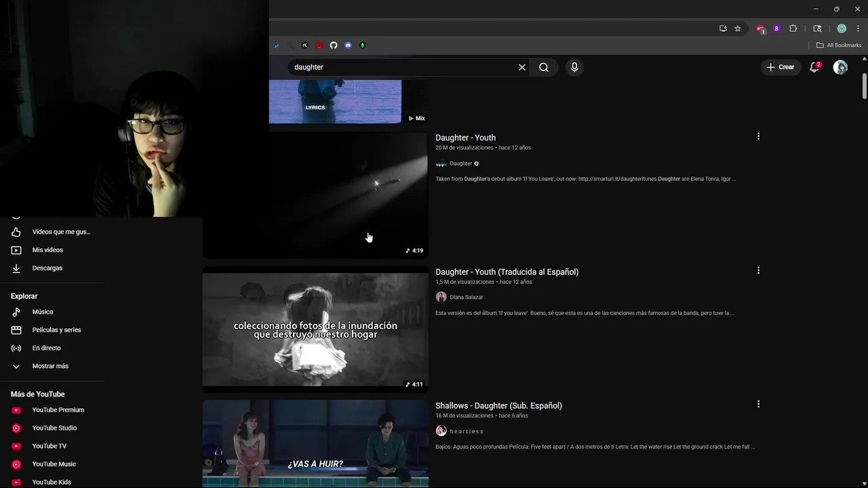
Task: Click the red extension icon with badge
Action: 761,29
